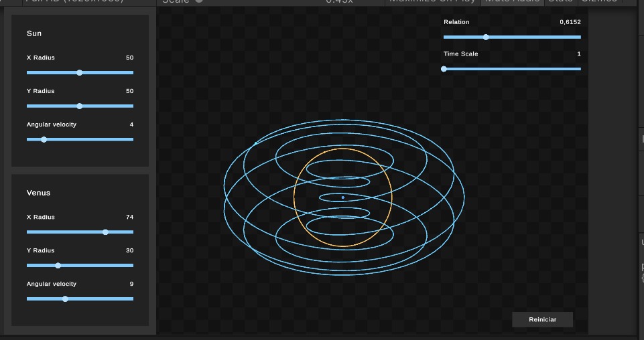Click the Sun Y Radius label
Viewport: 644px width, 340px height.
[41, 91]
